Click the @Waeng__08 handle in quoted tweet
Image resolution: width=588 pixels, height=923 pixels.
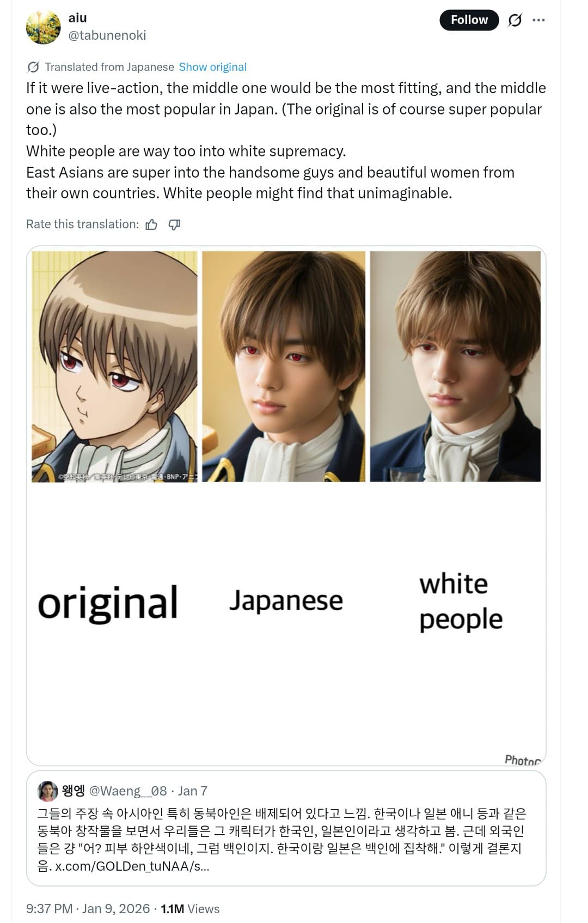[x=128, y=791]
